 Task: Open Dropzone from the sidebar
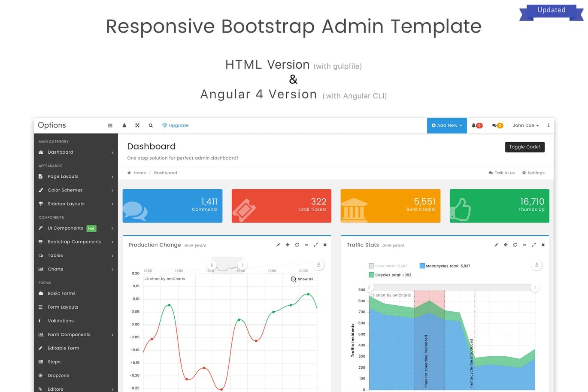pos(58,375)
